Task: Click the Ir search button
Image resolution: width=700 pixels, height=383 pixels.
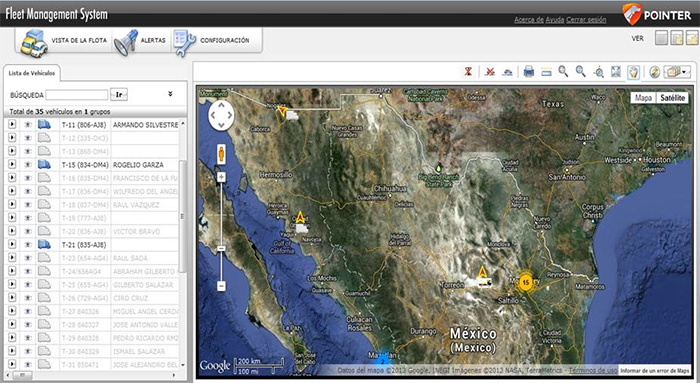Action: click(119, 95)
